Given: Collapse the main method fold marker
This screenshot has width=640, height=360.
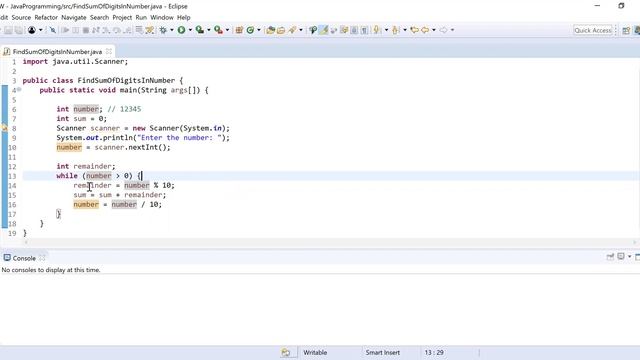Looking at the screenshot, I should (19, 90).
